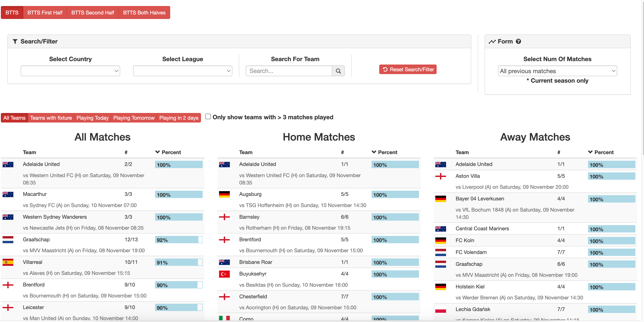Image resolution: width=644 pixels, height=322 pixels.
Task: Switch to the BTTS Second Half tab
Action: (93, 12)
